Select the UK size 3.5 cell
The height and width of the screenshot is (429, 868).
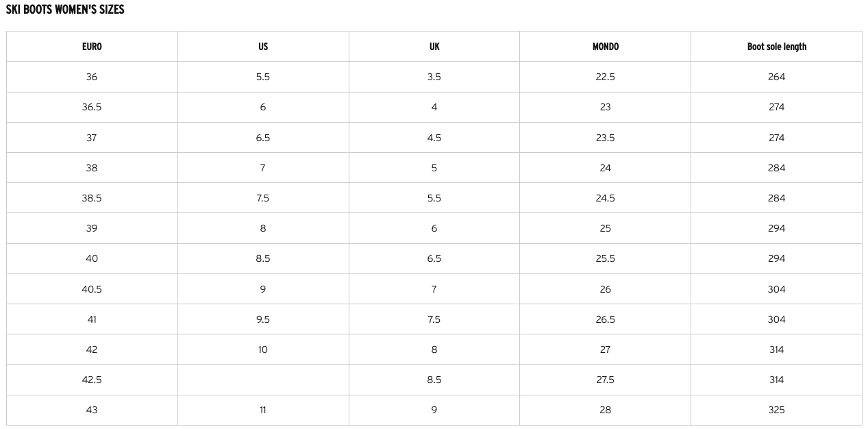434,77
